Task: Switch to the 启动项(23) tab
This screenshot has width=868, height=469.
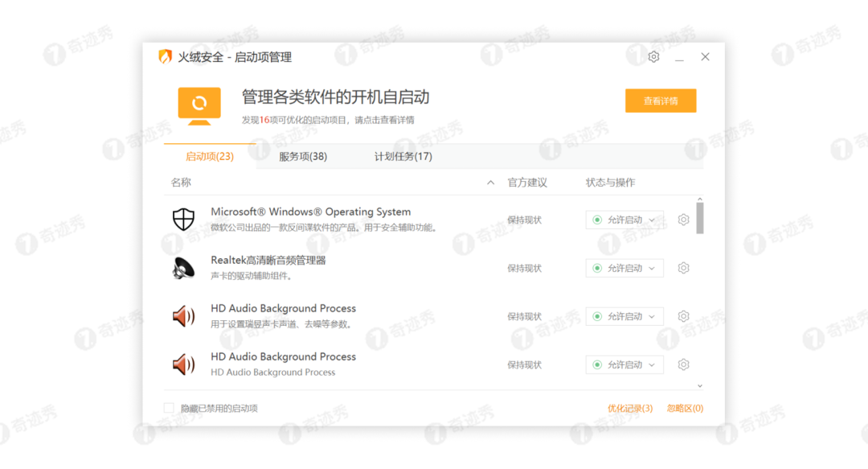Action: click(x=210, y=156)
